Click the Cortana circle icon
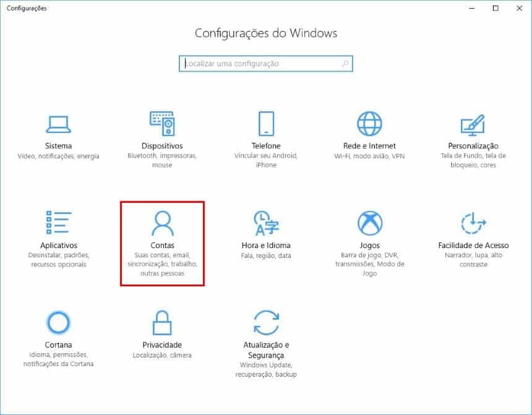The height and width of the screenshot is (415, 532). [58, 322]
